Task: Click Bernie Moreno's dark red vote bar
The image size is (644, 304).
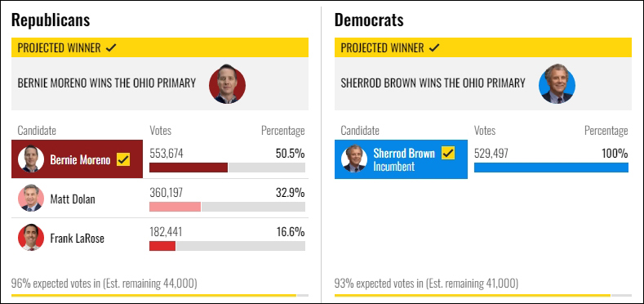Action: click(x=189, y=168)
